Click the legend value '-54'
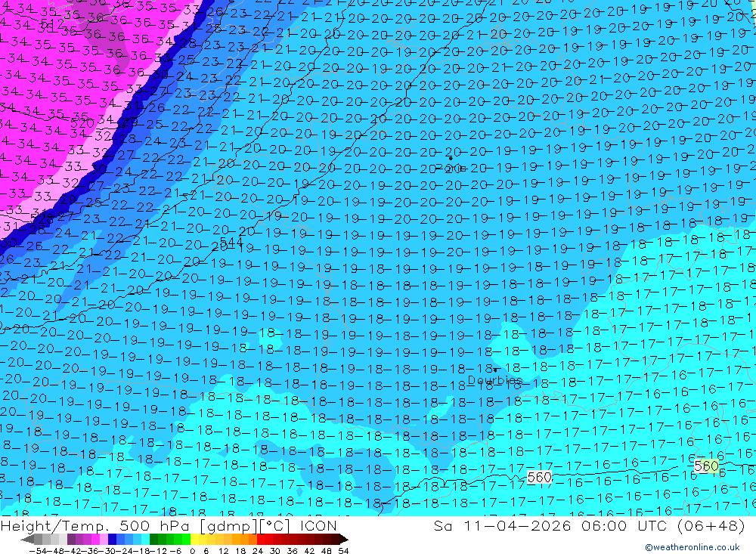This screenshot has height=554, width=756. pyautogui.click(x=38, y=551)
